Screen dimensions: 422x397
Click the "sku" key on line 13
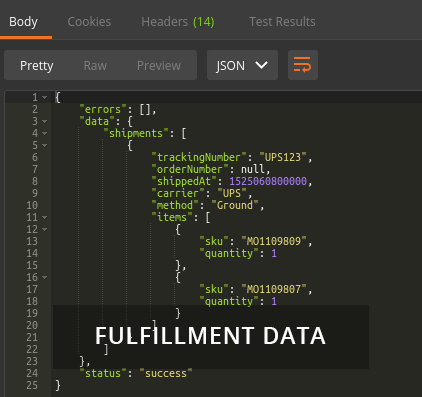click(x=214, y=241)
